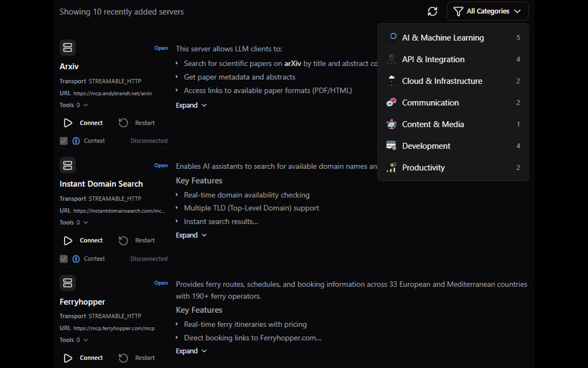The width and height of the screenshot is (588, 368).
Task: Restart the Ferryhopper server
Action: [137, 357]
